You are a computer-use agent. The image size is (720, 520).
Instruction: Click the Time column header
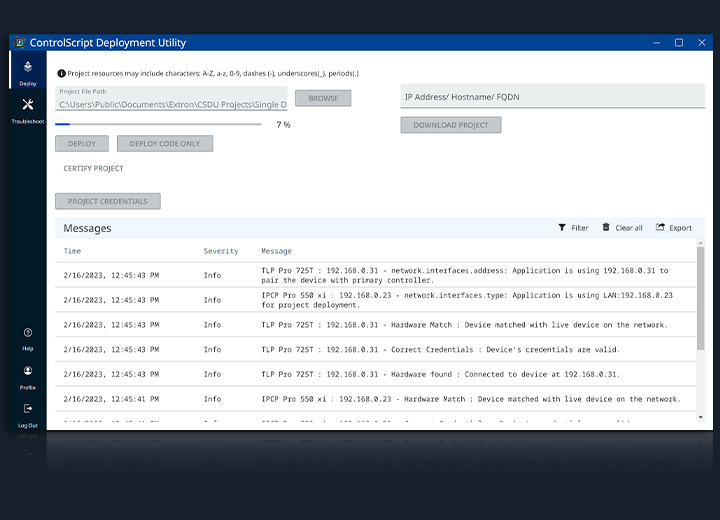(72, 251)
